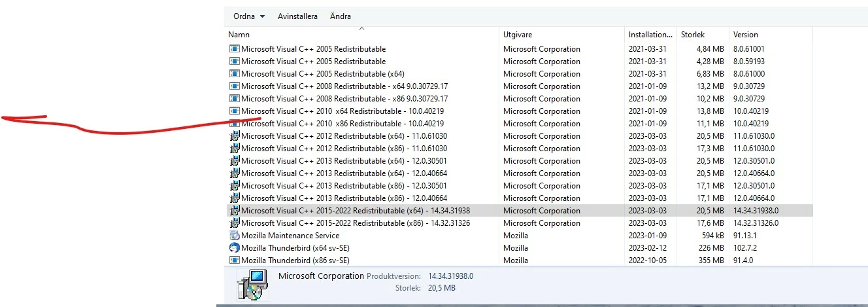Click installer icon of Visual C++ 2012 (x86)

click(x=235, y=149)
